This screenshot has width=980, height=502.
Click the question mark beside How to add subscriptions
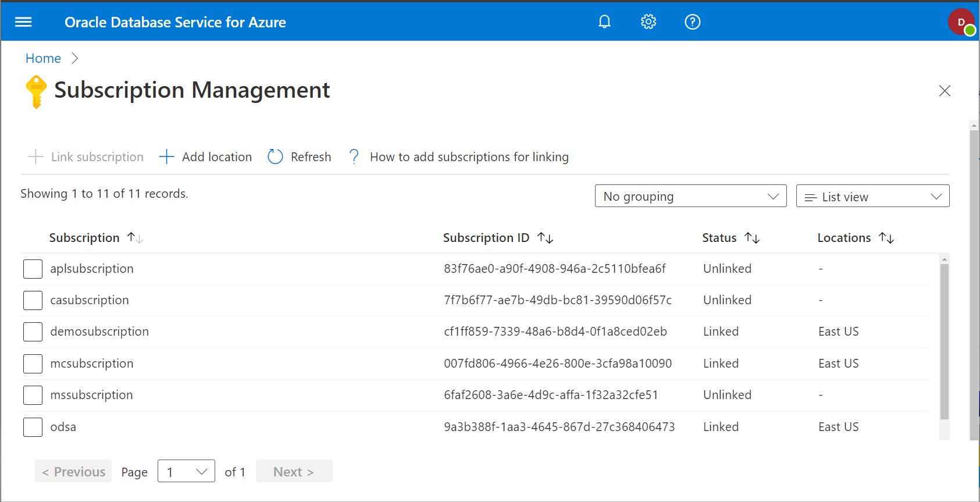(x=354, y=156)
